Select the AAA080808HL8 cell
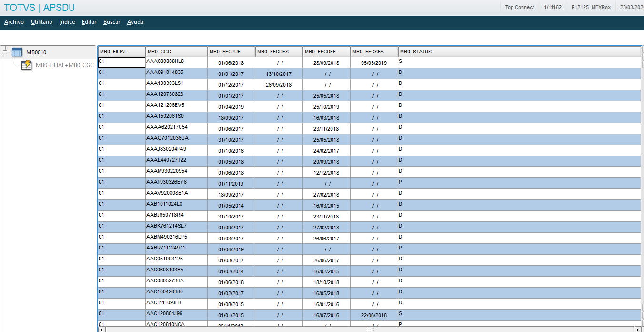This screenshot has height=332, width=644. (x=176, y=62)
